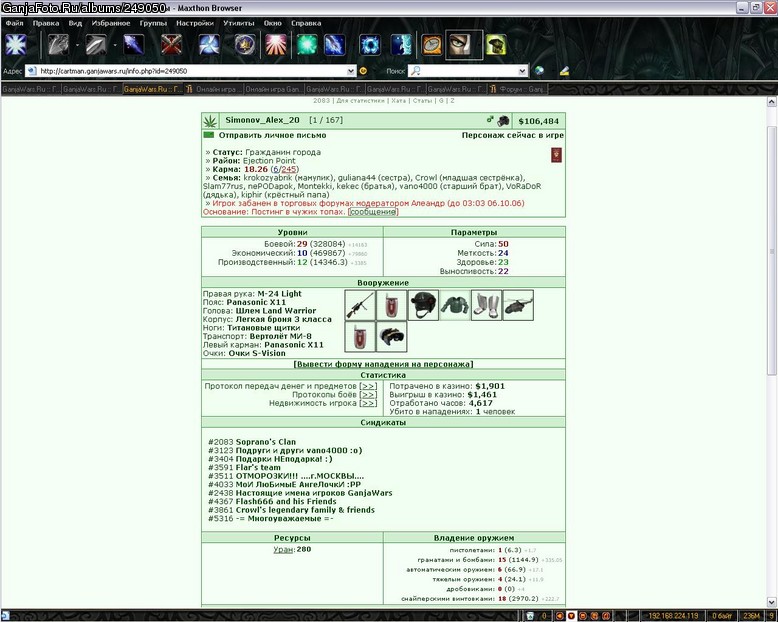Screen dimensions: 778x622
Task: Open the Избранное menu
Action: pos(111,23)
